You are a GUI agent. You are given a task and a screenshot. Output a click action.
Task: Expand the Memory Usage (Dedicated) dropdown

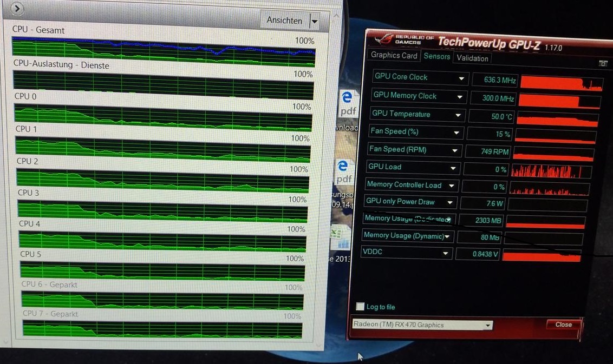pos(449,220)
